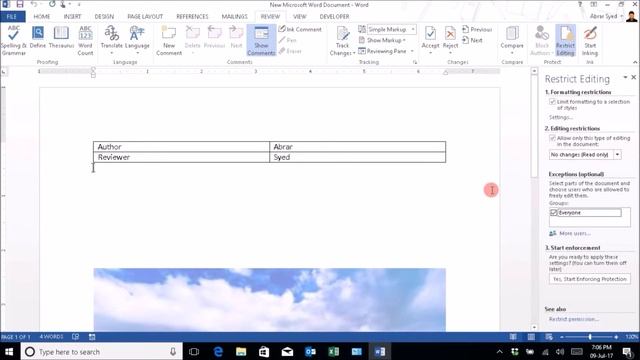Viewport: 640px width, 360px height.
Task: Open Microsoft Edge from the taskbar
Action: [218, 351]
